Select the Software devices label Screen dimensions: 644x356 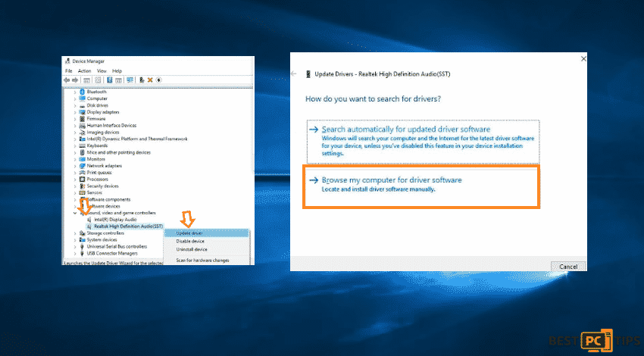(x=104, y=206)
